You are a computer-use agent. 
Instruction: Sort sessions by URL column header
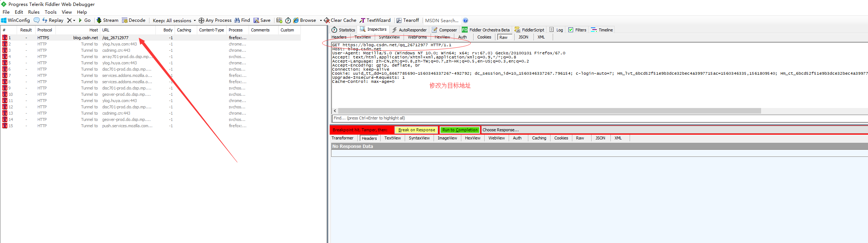point(128,30)
